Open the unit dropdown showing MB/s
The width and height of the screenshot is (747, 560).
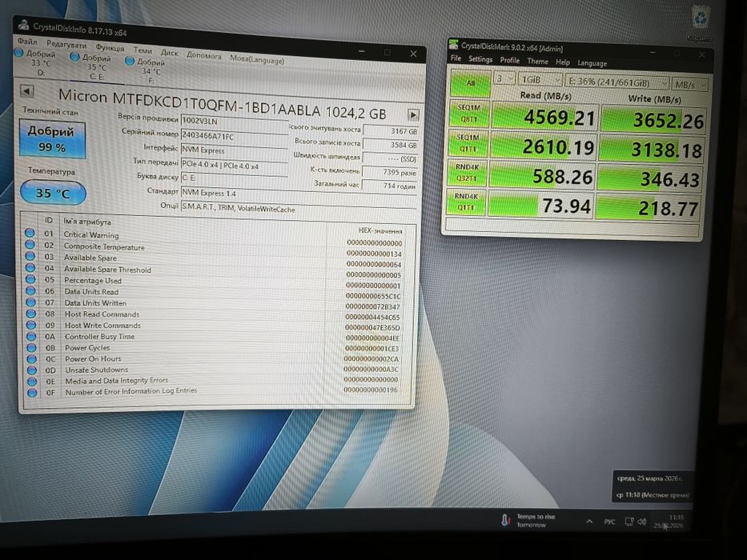tap(690, 85)
